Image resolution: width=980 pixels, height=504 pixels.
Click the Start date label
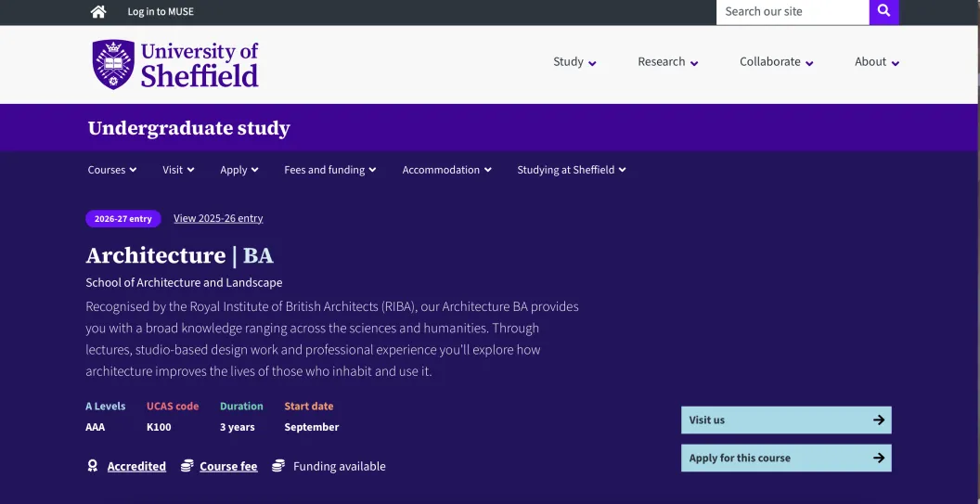point(309,406)
